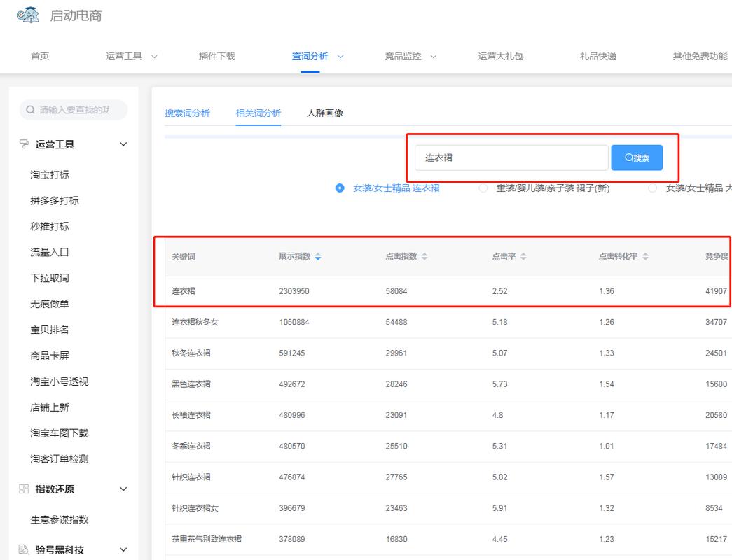Click the 指数还原 grid icon
The width and height of the screenshot is (732, 560).
coord(23,489)
